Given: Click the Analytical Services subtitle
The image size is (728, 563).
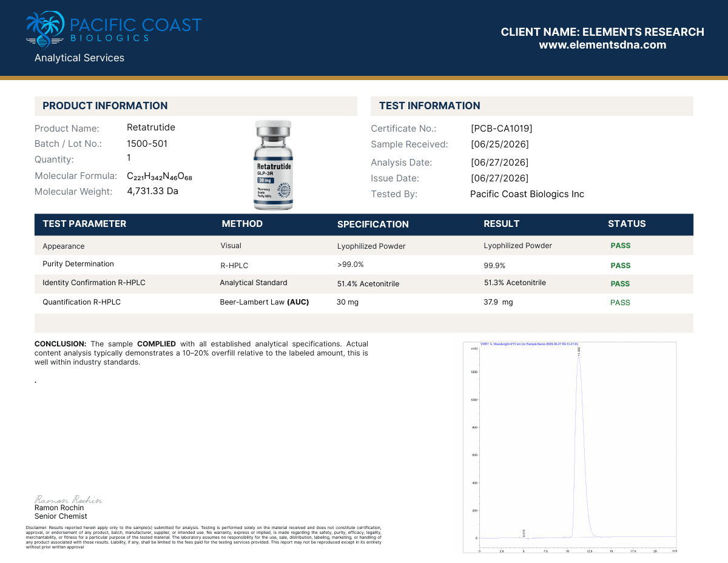Looking at the screenshot, I should click(x=79, y=58).
